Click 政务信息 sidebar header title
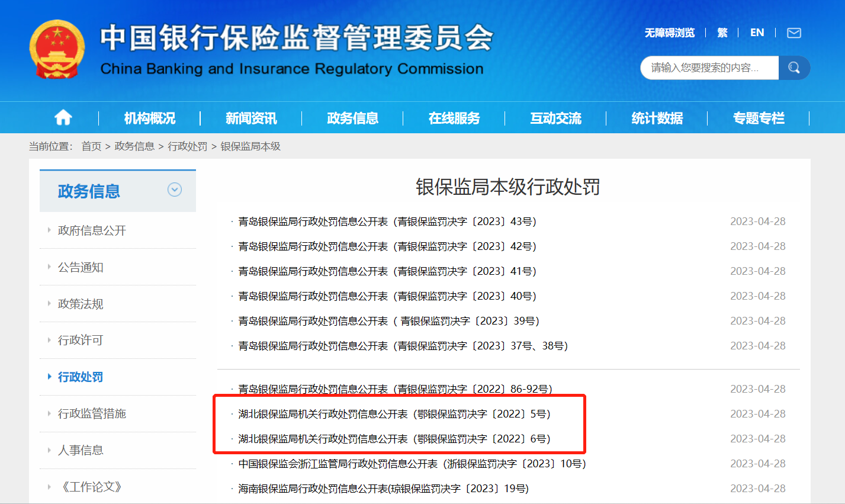Screen dimensions: 845x504 (89, 191)
